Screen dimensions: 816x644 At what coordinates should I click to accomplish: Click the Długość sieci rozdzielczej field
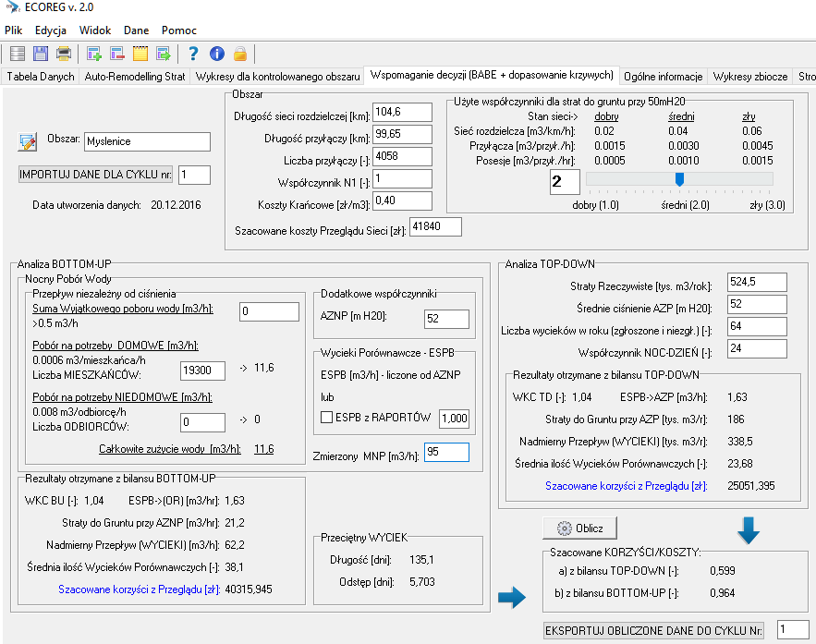click(x=402, y=112)
